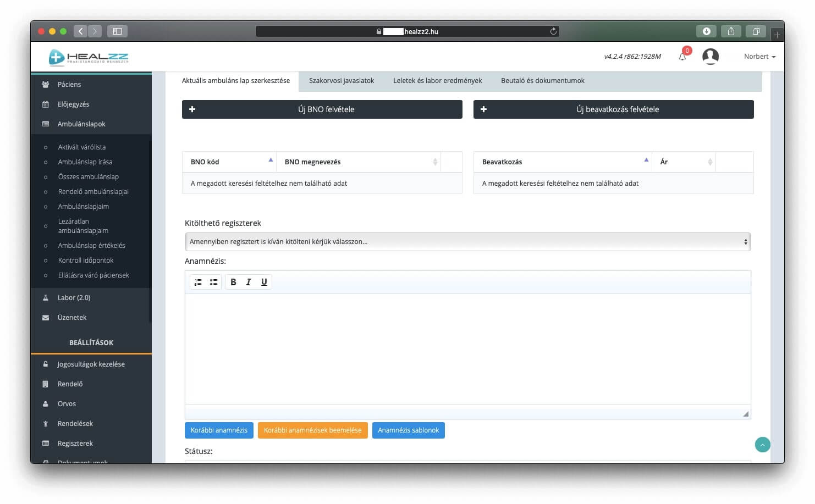The image size is (815, 504).
Task: Insert bulleted list in Anamnézis editor
Action: (x=213, y=282)
